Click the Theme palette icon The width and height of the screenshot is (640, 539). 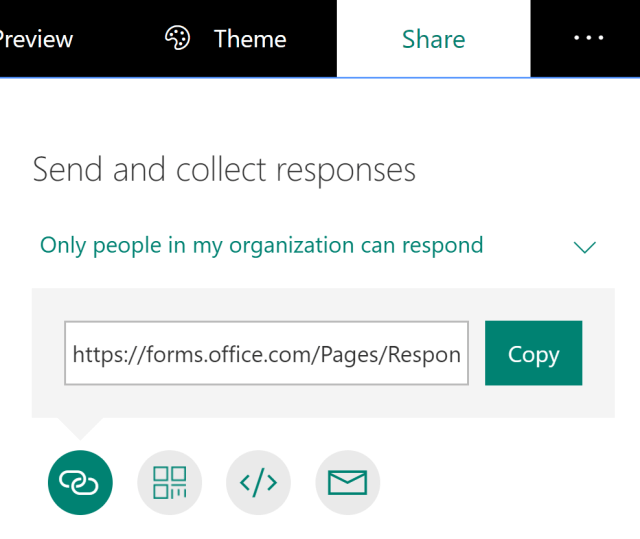click(x=178, y=39)
